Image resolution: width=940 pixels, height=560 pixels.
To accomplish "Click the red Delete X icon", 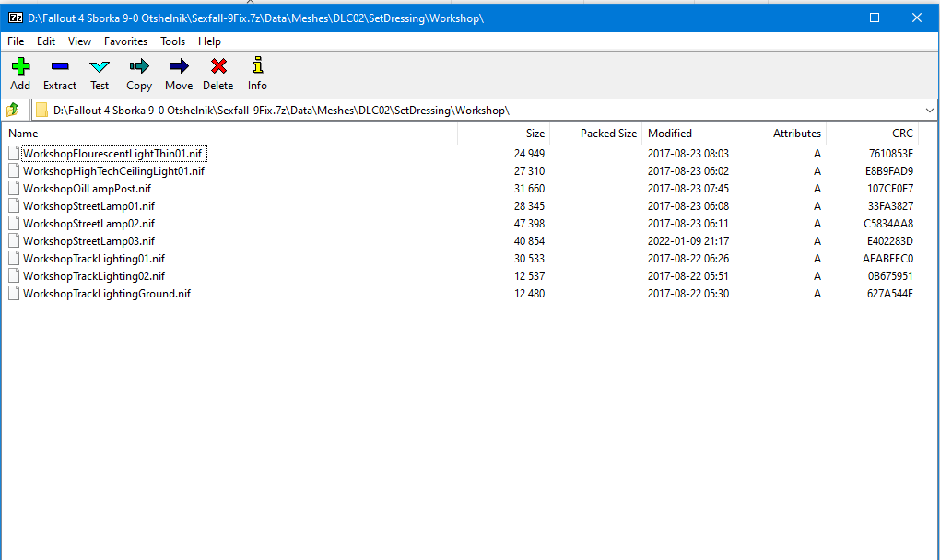I will pos(218,66).
